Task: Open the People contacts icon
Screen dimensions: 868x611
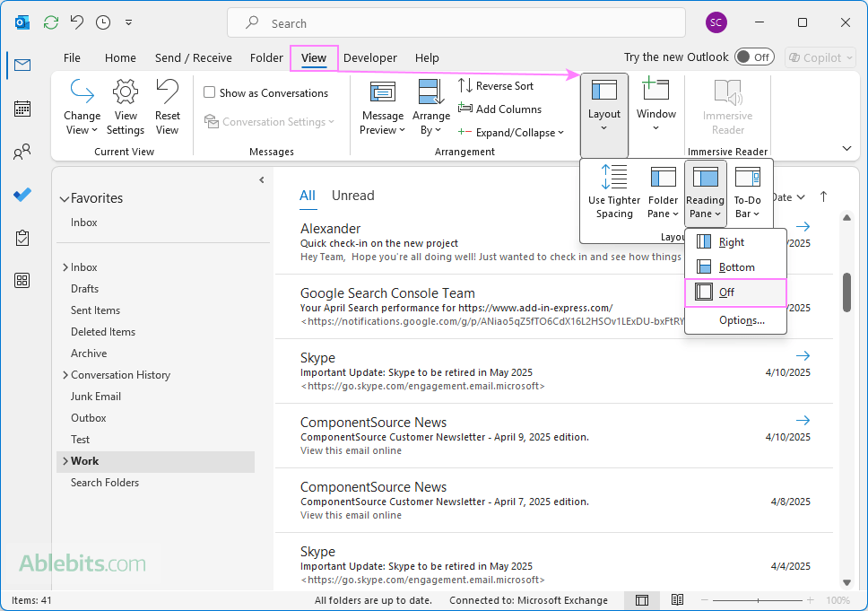Action: (22, 152)
